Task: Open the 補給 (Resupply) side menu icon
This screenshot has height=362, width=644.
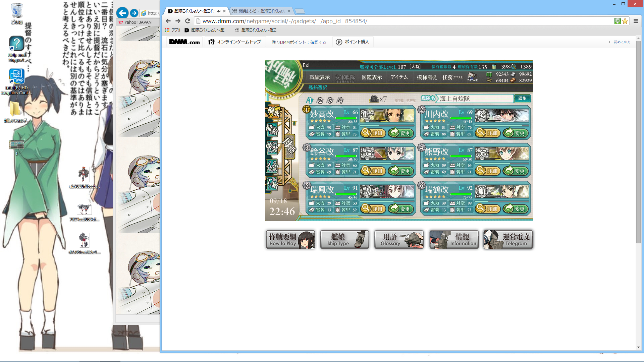Action: click(x=272, y=130)
